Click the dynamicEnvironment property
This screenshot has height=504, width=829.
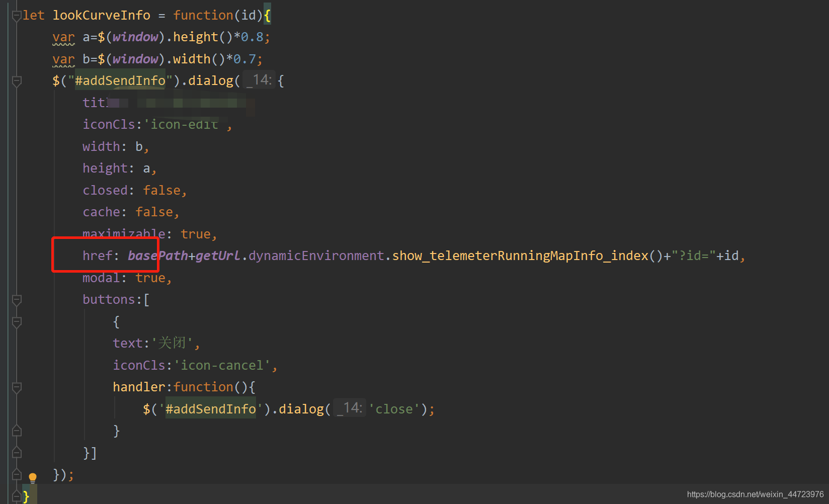pyautogui.click(x=316, y=256)
